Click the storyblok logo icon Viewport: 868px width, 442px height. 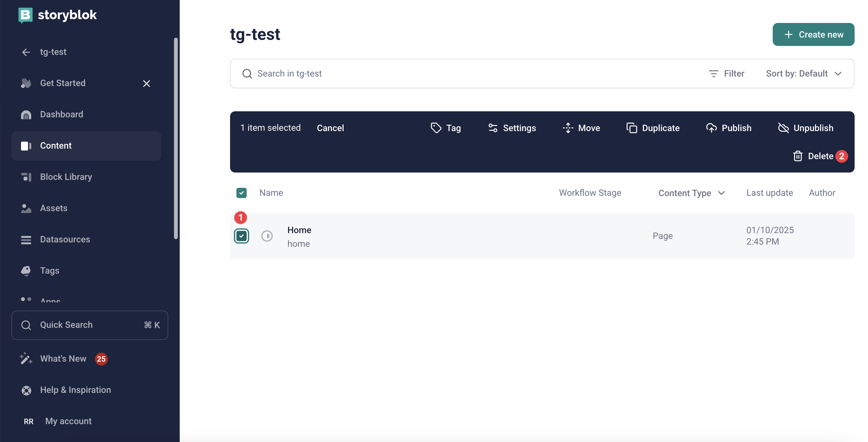(x=25, y=15)
